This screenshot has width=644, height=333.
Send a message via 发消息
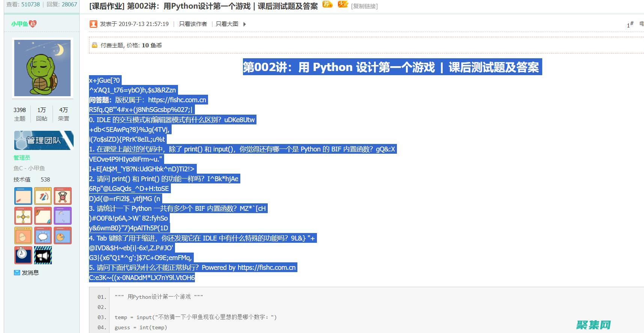tap(30, 272)
